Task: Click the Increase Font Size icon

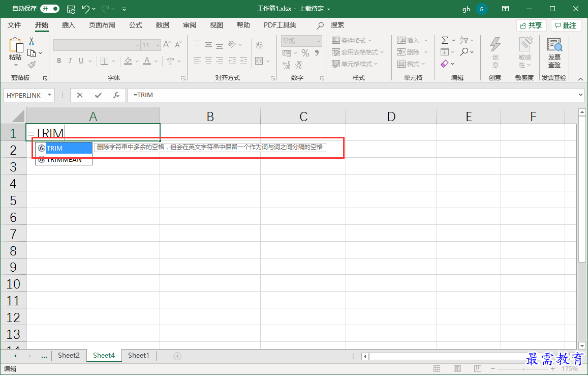Action: [167, 45]
